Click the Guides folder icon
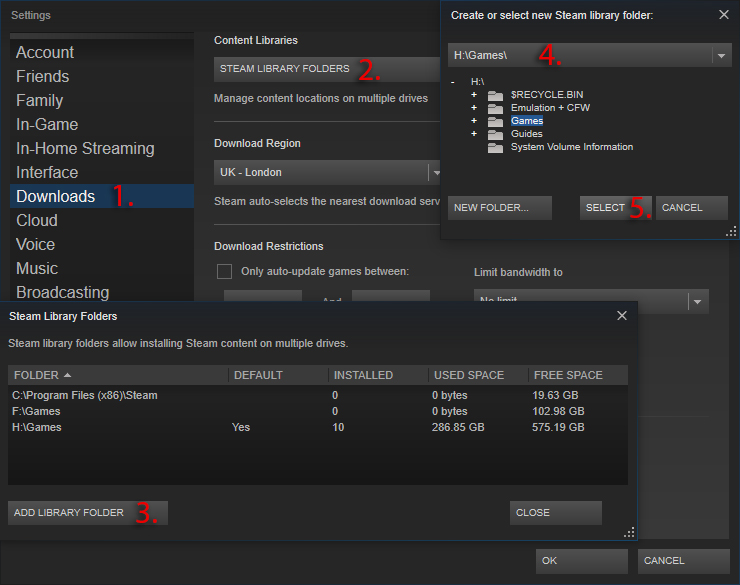 tap(495, 135)
